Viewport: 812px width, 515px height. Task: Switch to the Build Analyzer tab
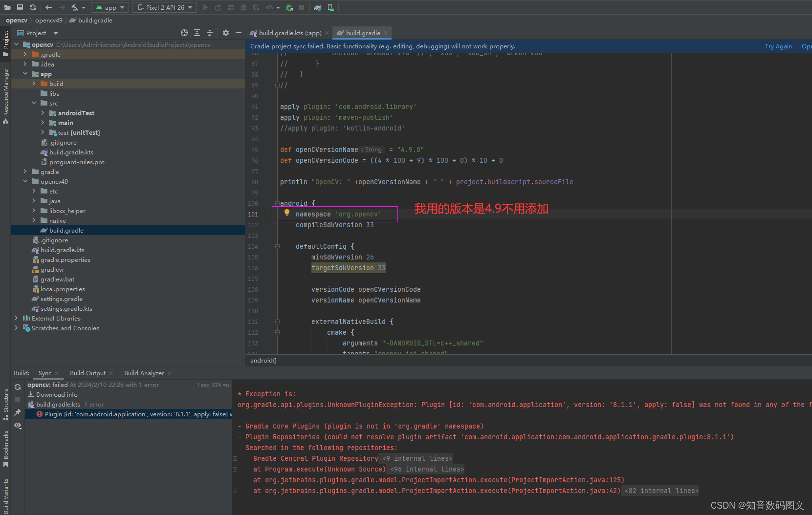coord(144,373)
